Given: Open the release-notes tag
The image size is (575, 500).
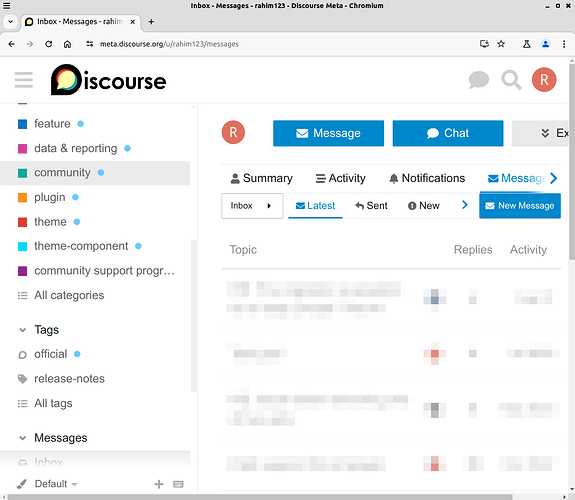Looking at the screenshot, I should pyautogui.click(x=95, y=379).
